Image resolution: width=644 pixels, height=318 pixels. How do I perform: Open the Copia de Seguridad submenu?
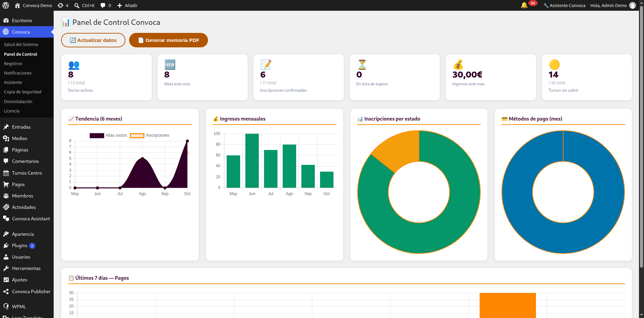(23, 92)
